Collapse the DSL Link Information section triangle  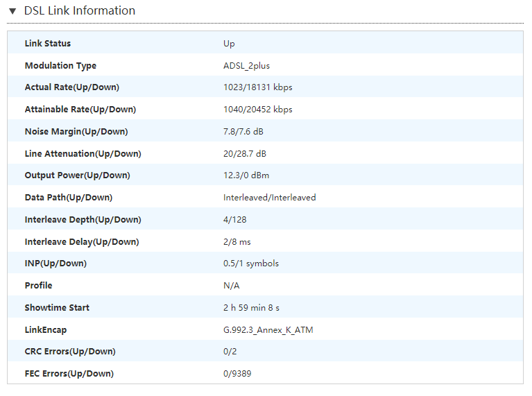pyautogui.click(x=12, y=11)
